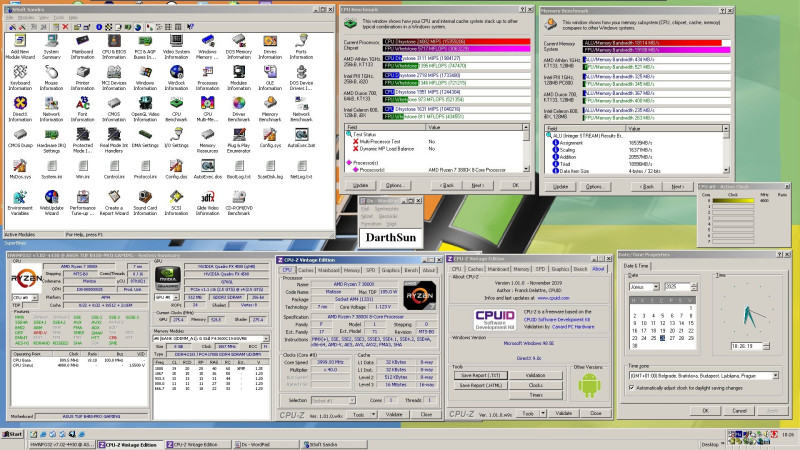Switch to Bench tab in front CPU-Z window
The image size is (800, 450).
coord(411,270)
